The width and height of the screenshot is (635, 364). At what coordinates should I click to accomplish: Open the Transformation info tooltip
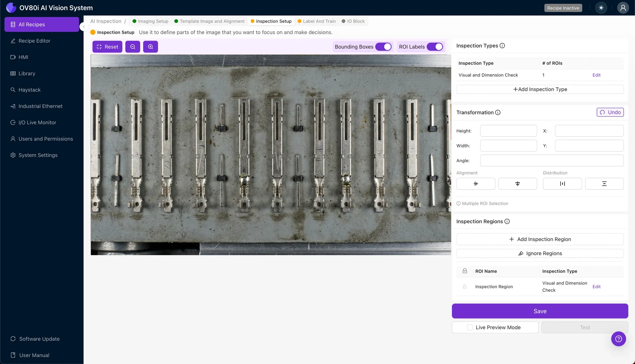[x=498, y=112]
